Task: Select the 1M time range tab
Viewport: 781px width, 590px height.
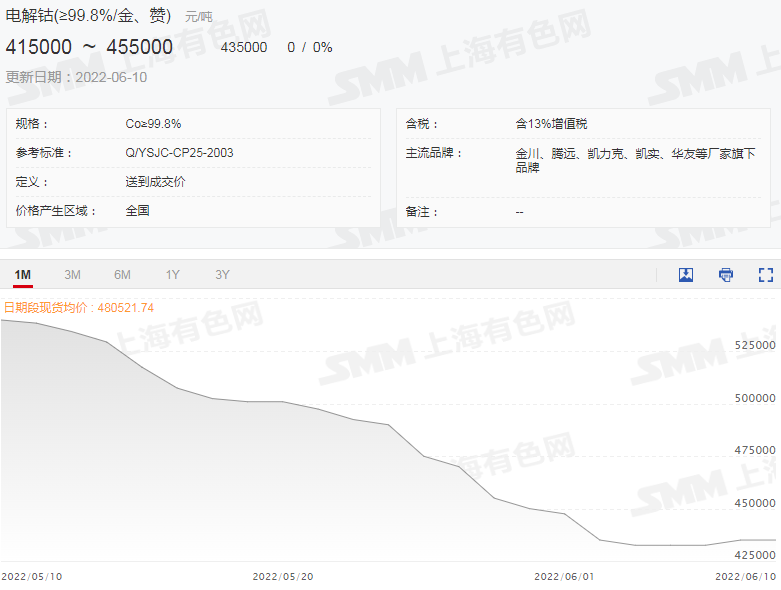Action: tap(22, 275)
